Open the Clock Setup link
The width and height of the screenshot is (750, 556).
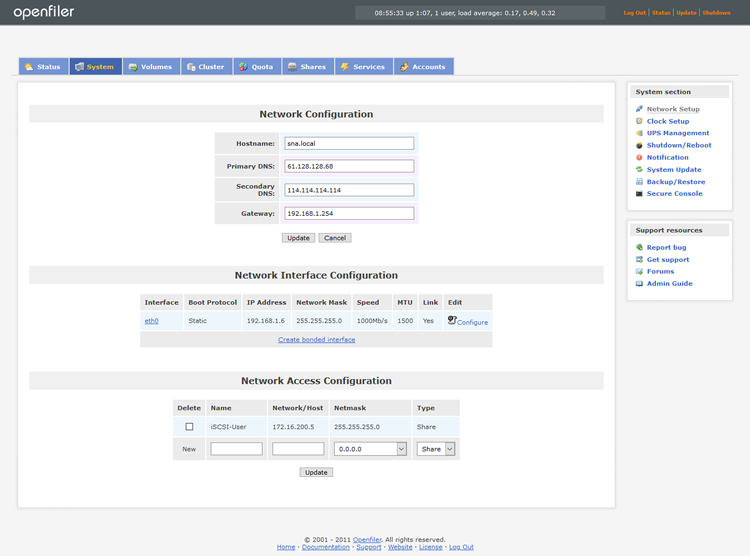668,121
